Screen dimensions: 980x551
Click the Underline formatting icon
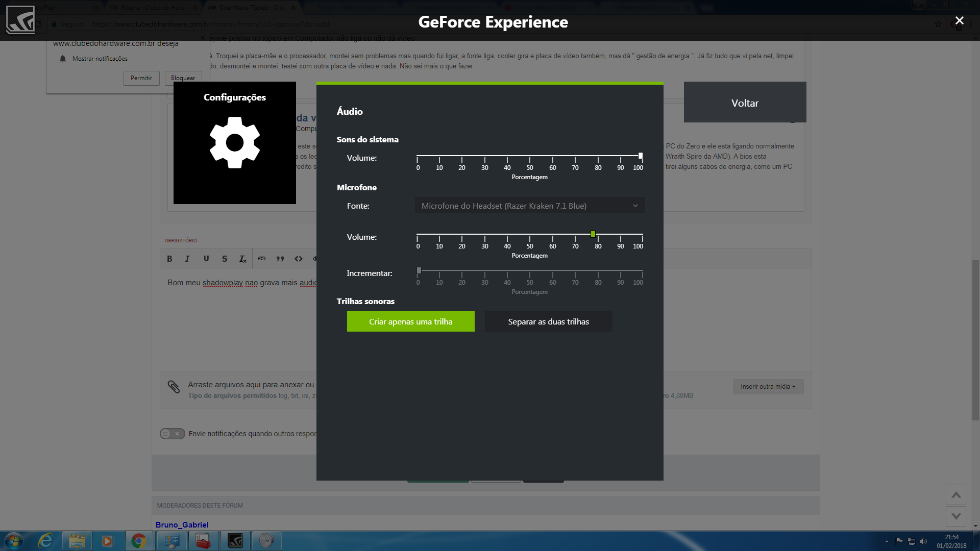pyautogui.click(x=206, y=259)
